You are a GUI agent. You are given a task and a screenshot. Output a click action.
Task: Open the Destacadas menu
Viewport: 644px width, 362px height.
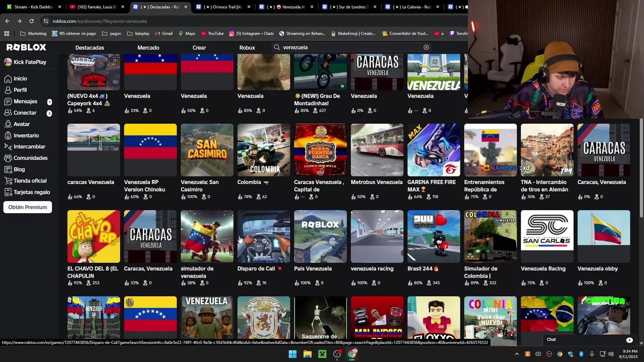point(90,47)
